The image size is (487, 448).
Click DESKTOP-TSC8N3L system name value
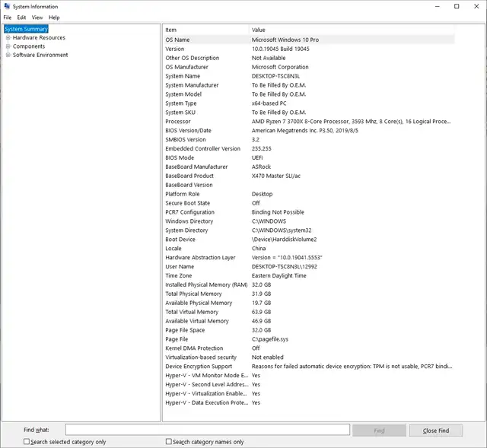[x=275, y=76]
